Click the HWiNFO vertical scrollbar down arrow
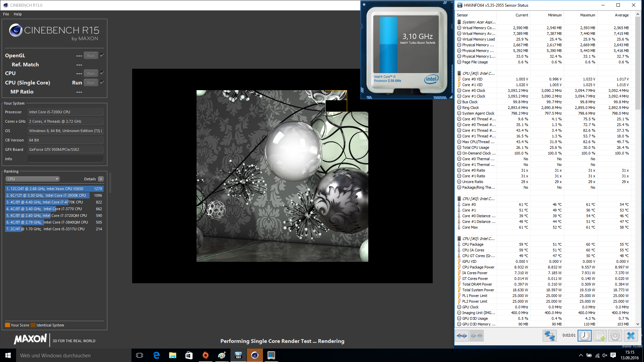 click(x=638, y=324)
